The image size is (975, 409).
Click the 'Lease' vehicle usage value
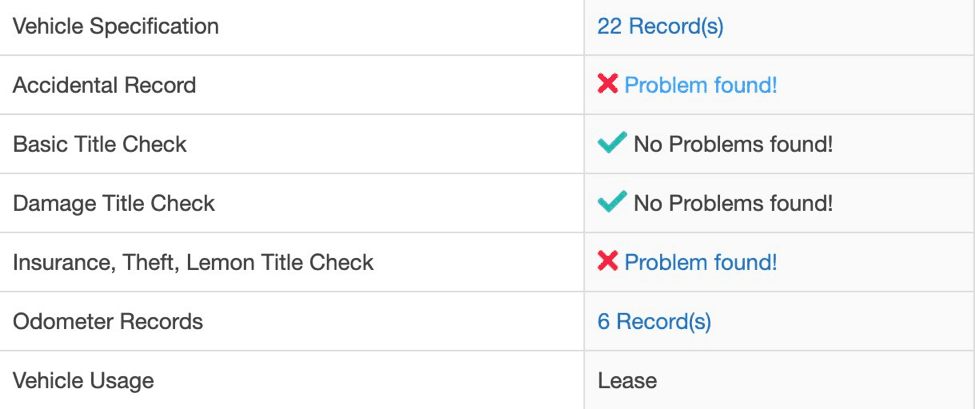[627, 380]
